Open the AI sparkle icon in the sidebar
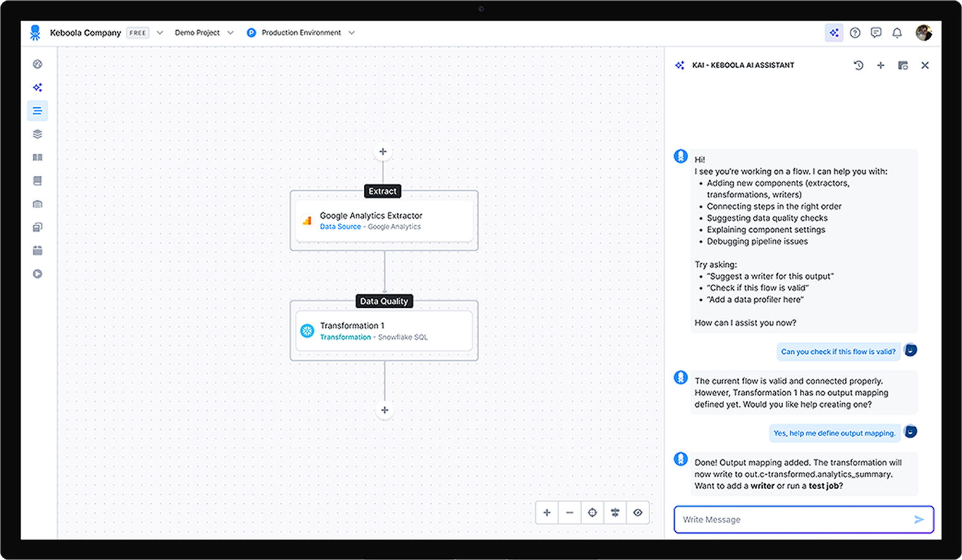 tap(38, 88)
